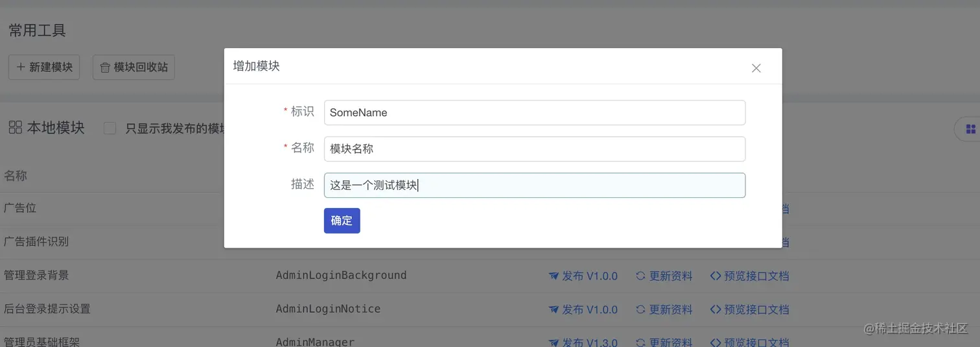The width and height of the screenshot is (980, 347).
Task: Click the 新建模块 button
Action: pyautogui.click(x=44, y=67)
